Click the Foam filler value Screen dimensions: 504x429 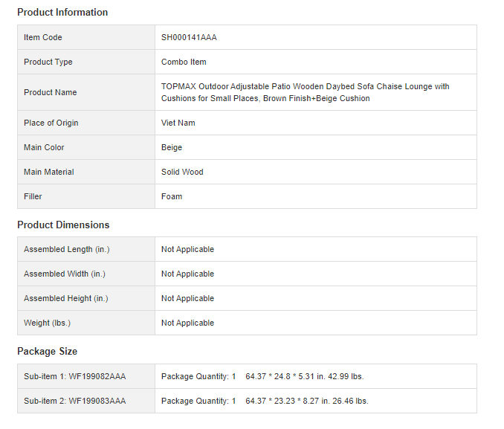[172, 196]
